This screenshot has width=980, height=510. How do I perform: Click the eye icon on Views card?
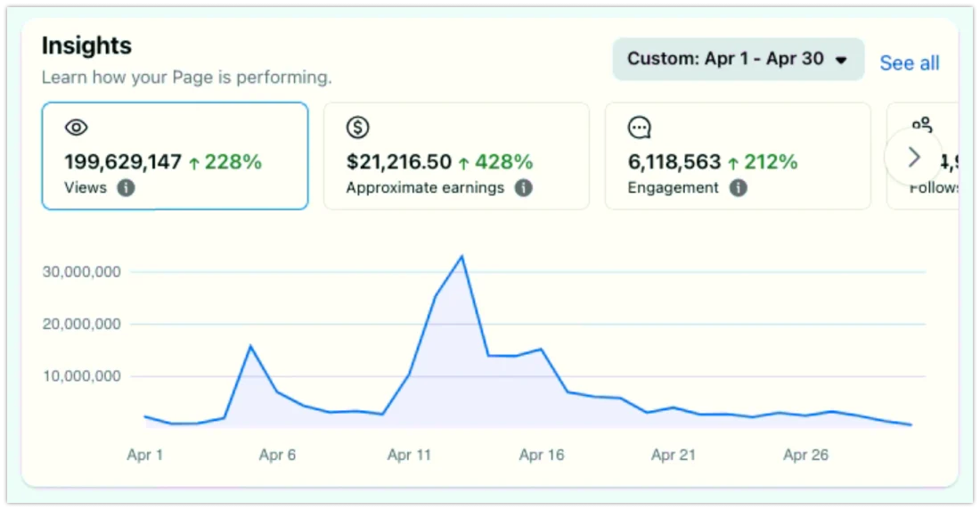77,127
